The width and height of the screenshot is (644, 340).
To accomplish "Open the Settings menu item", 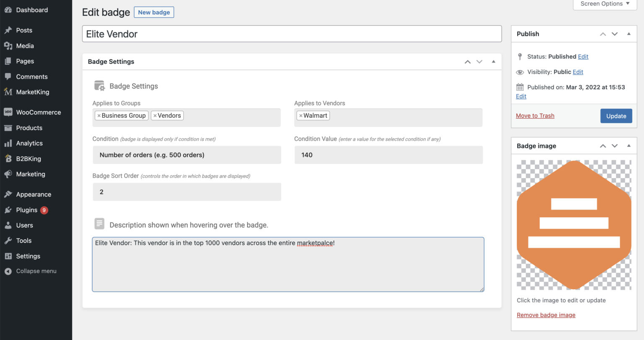I will pyautogui.click(x=28, y=256).
